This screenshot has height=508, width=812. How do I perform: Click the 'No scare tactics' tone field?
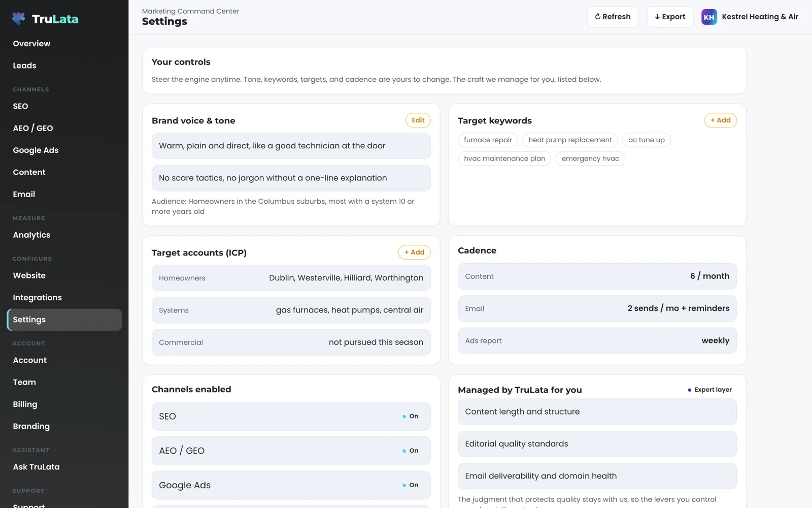pyautogui.click(x=291, y=178)
